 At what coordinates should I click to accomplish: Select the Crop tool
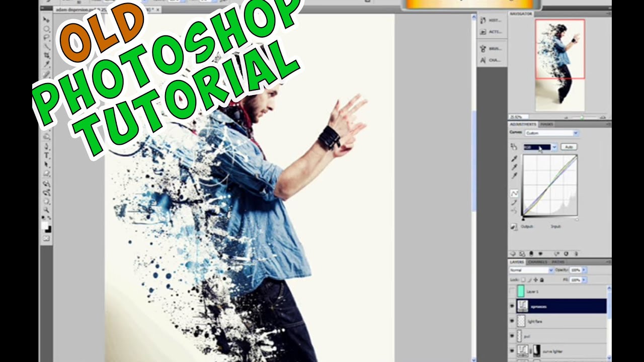[x=46, y=56]
